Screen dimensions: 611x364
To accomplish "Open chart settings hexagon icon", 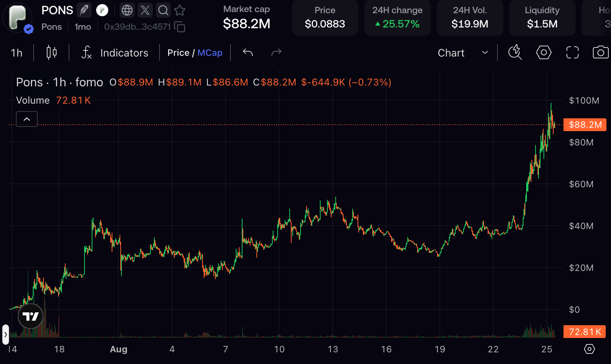I will tap(544, 52).
